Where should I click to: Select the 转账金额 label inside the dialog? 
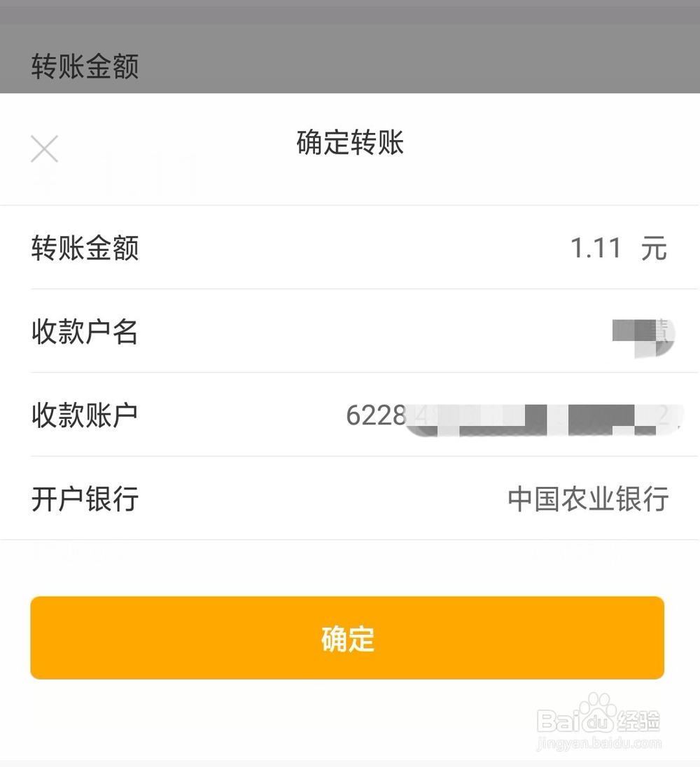(x=85, y=248)
